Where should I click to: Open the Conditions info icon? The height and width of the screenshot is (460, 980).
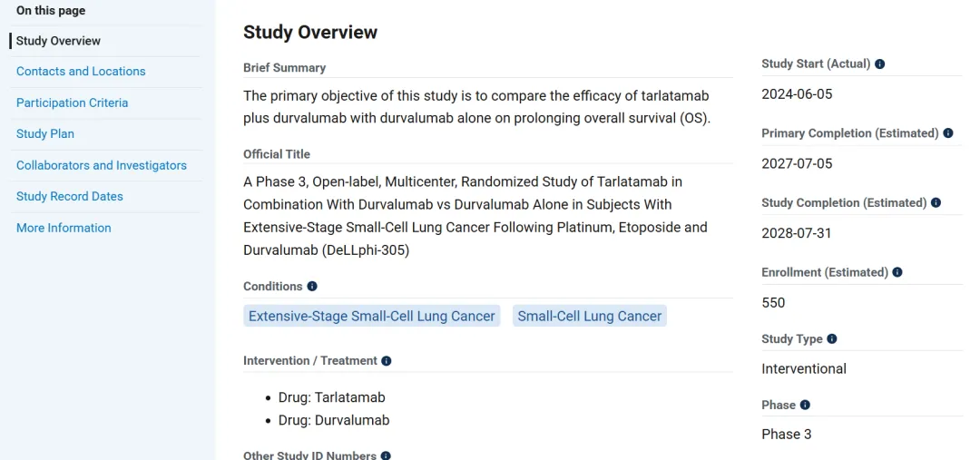tap(312, 287)
